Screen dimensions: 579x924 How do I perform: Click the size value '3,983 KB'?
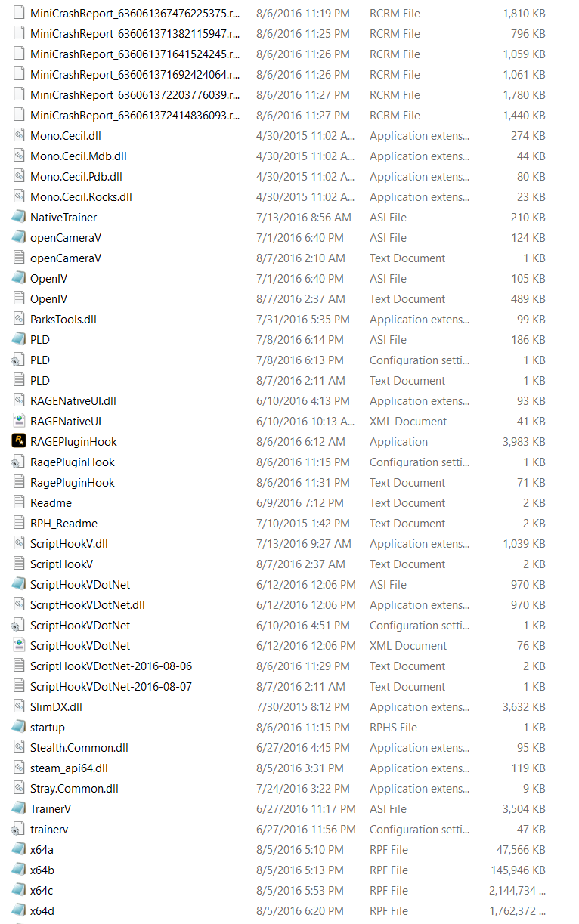point(524,442)
